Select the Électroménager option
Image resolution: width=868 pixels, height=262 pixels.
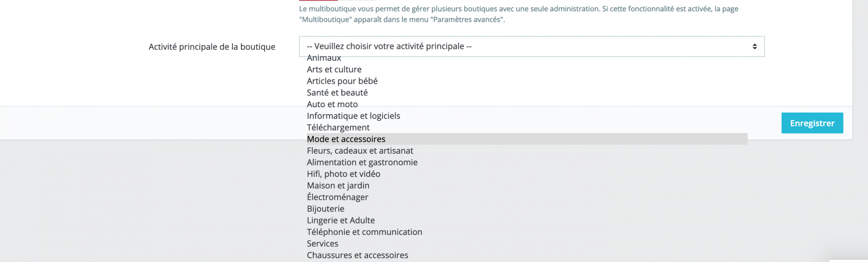click(x=338, y=197)
